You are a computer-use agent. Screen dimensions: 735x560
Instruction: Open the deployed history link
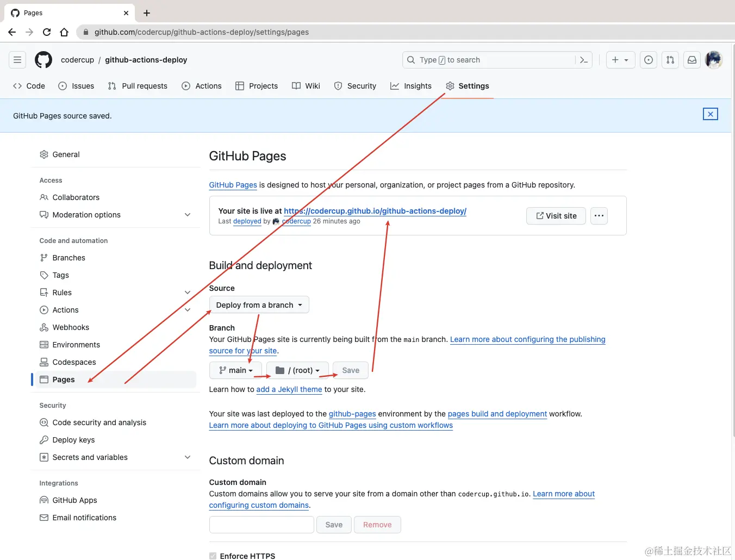(x=247, y=221)
